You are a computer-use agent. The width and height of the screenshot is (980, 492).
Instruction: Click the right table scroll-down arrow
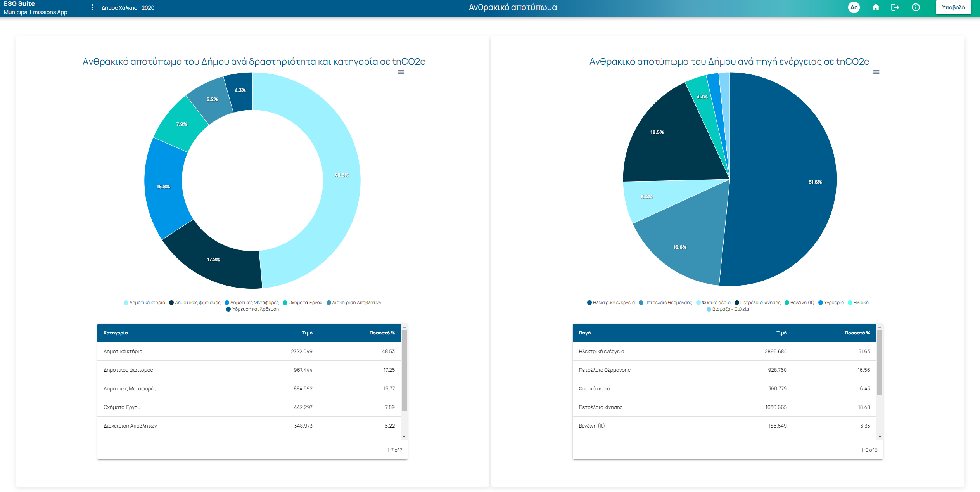tap(880, 437)
